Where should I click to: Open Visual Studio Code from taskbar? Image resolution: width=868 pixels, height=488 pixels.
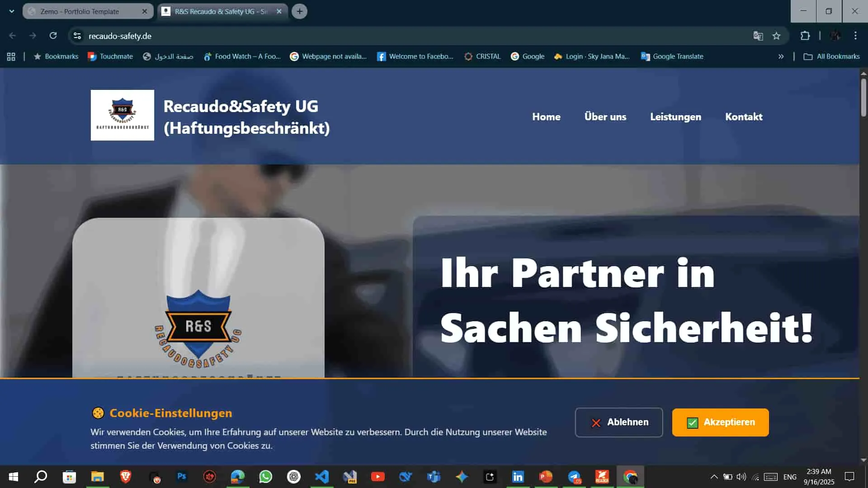click(322, 477)
